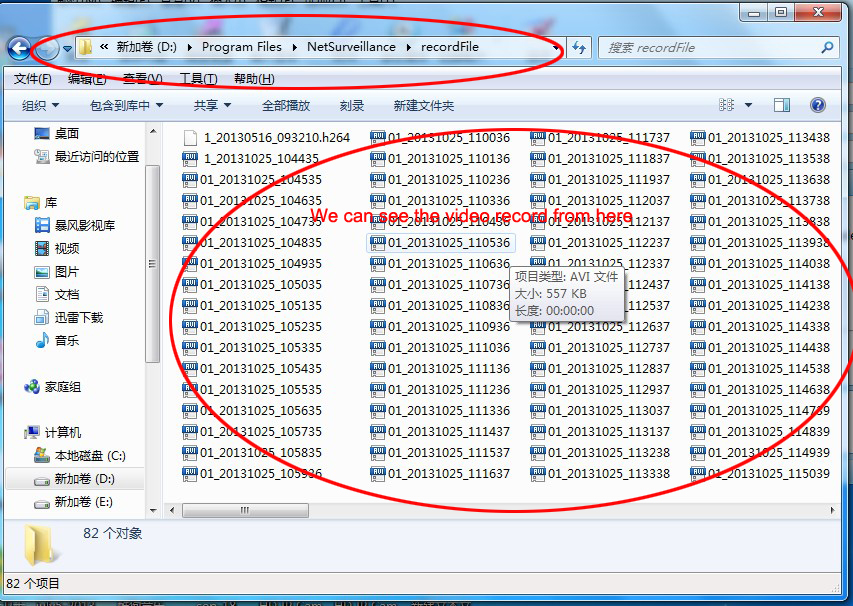Open the 共享 dropdown menu
The width and height of the screenshot is (853, 606).
click(x=212, y=105)
